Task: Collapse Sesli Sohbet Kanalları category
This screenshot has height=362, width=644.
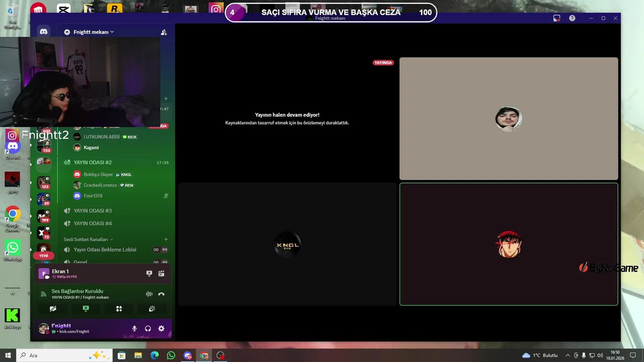Action: tap(88, 239)
